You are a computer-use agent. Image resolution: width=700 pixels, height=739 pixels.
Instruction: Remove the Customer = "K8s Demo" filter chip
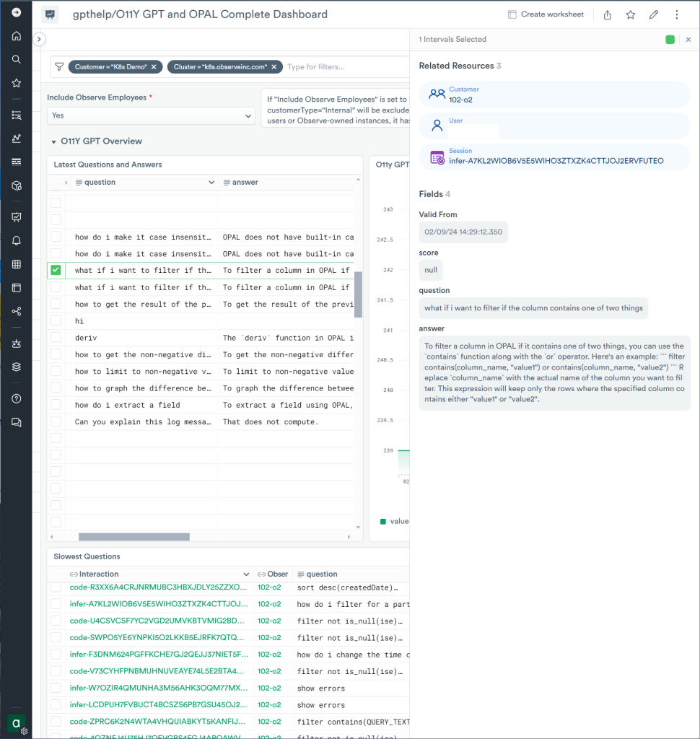154,67
